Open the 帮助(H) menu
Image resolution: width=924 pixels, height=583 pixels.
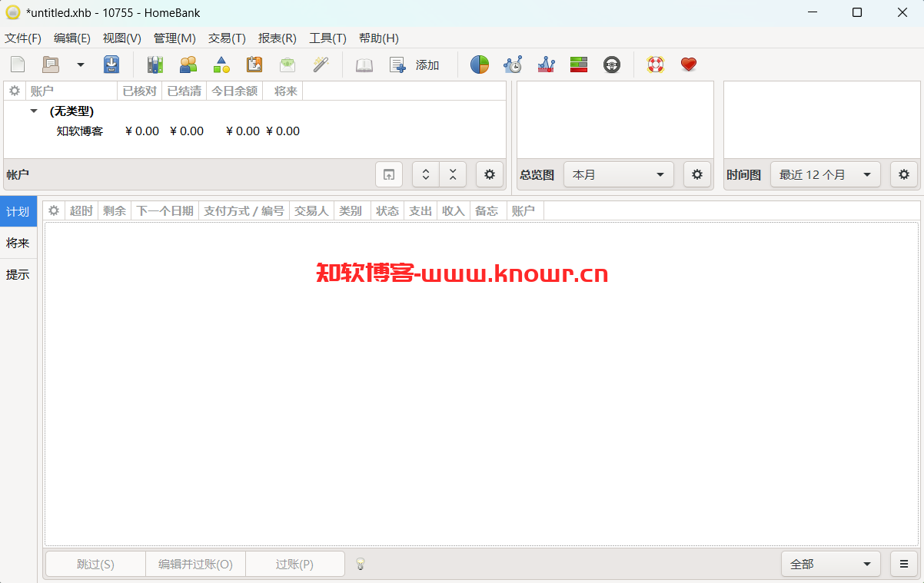click(379, 38)
